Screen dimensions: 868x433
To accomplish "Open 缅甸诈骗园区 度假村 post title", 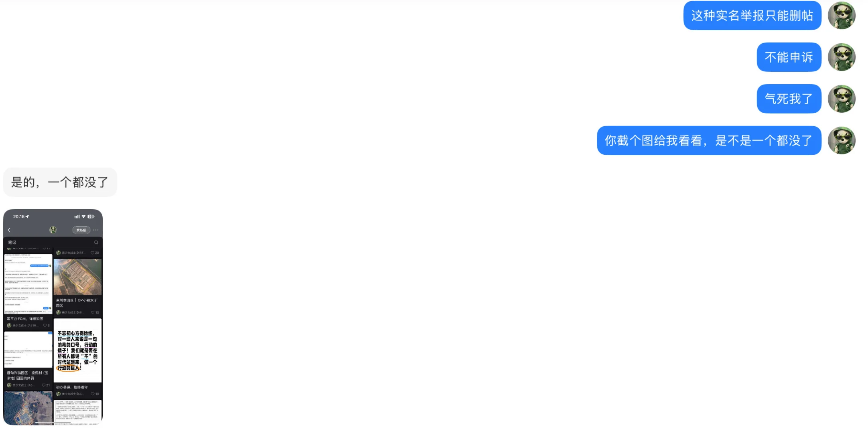I will (x=27, y=375).
